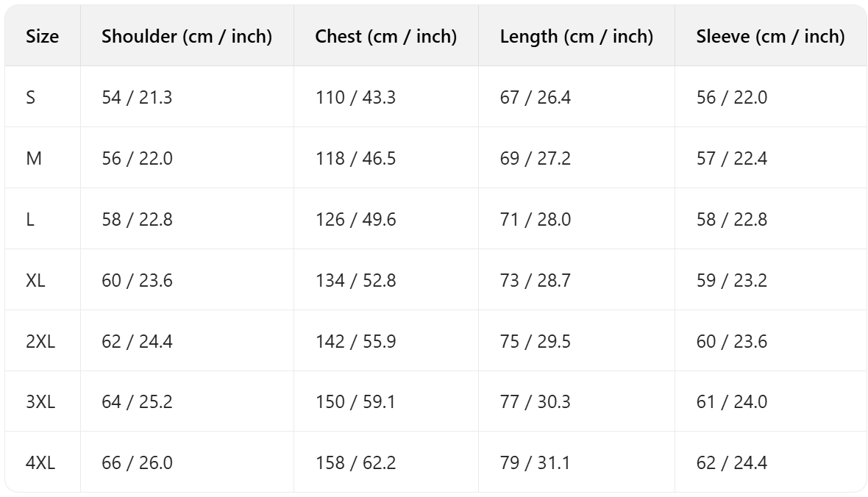Image resolution: width=868 pixels, height=497 pixels.
Task: Select the 3XL size row label
Action: [x=40, y=401]
